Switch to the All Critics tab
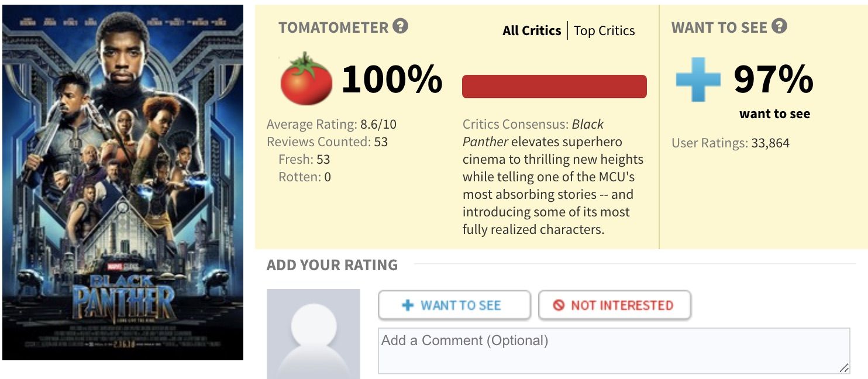This screenshot has height=379, width=868. [x=532, y=30]
